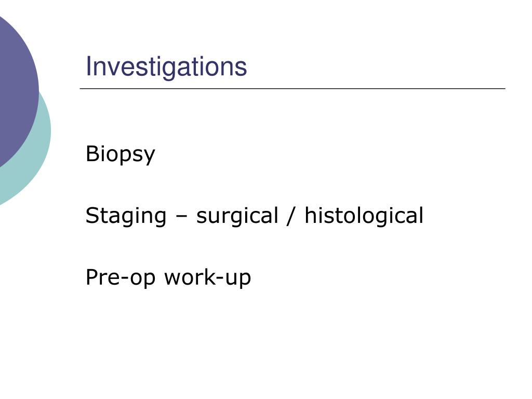This screenshot has height=399, width=532.
Task: Select the word histological
Action: pos(364,216)
